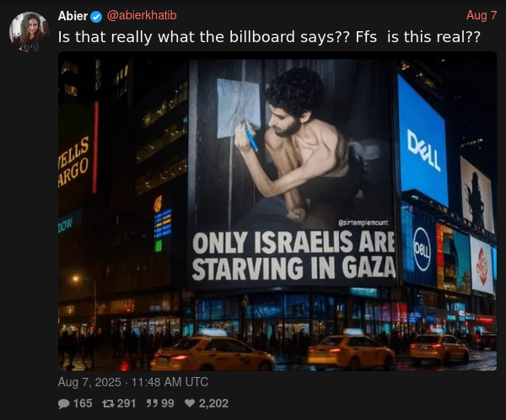Viewport: 506px width, 420px height.
Task: Click the retweet arrows icon
Action: pyautogui.click(x=107, y=403)
